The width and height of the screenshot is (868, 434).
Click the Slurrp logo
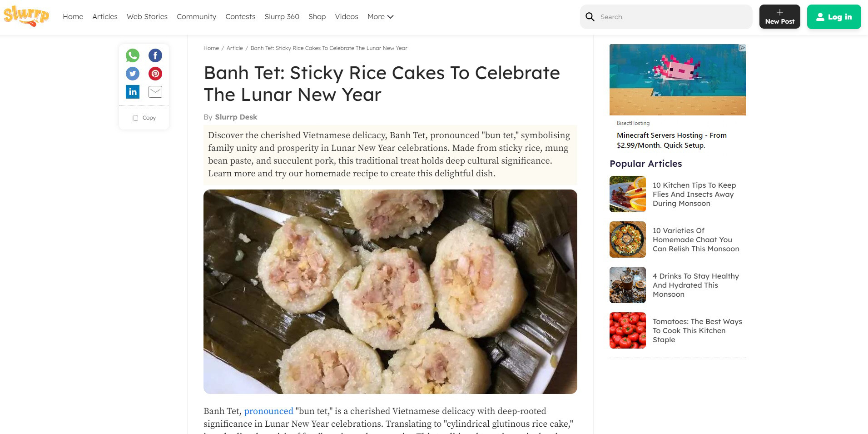(x=26, y=16)
